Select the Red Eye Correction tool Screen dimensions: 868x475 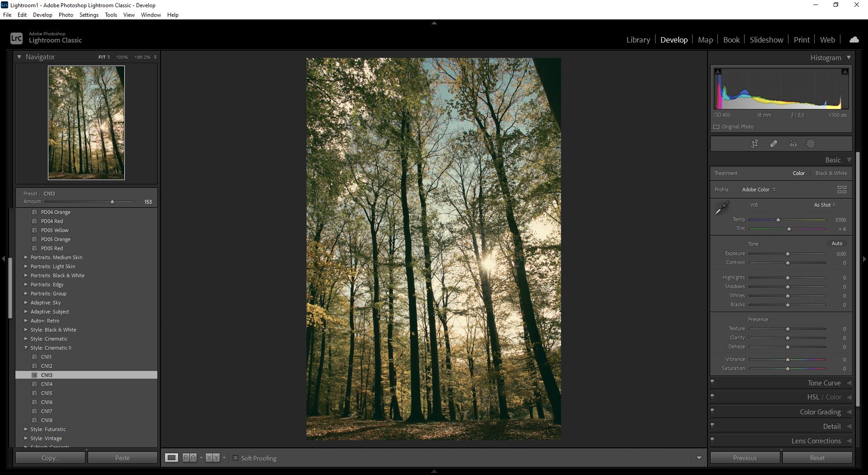click(x=793, y=143)
